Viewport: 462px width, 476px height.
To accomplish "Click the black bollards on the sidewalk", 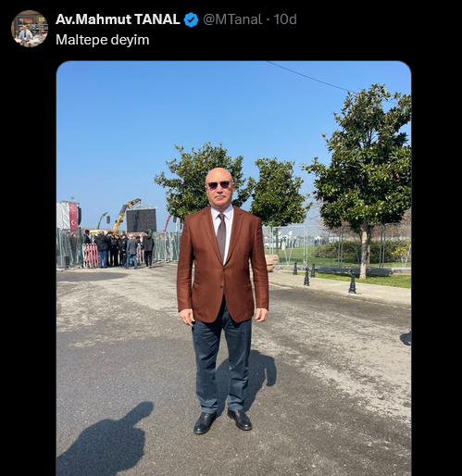I will 326,278.
